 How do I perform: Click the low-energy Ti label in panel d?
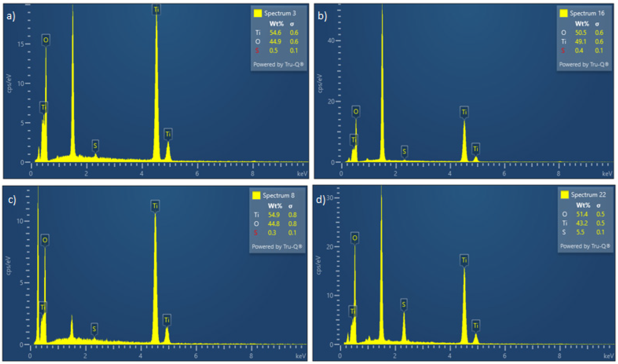pos(353,311)
